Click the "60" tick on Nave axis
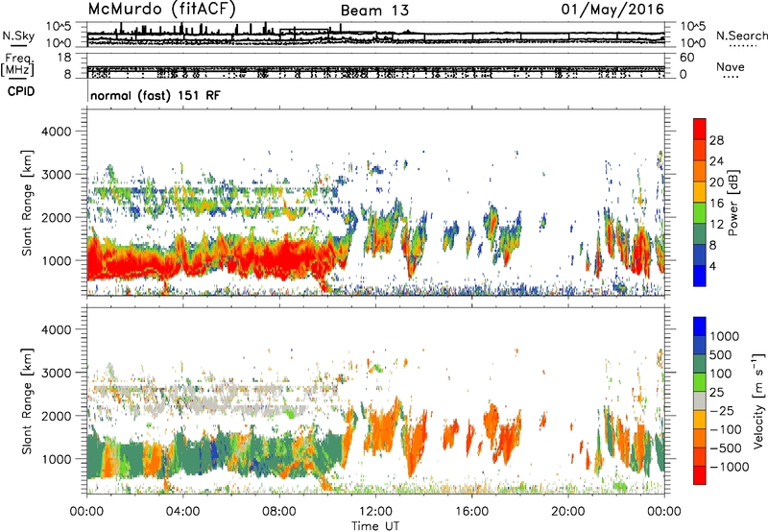 click(x=686, y=58)
